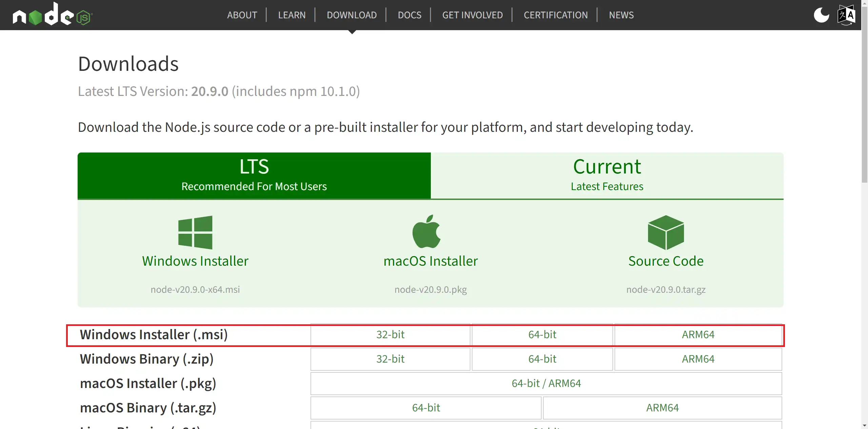Viewport: 868px width, 429px height.
Task: Open the GET INVOLVED menu item
Action: coord(472,15)
